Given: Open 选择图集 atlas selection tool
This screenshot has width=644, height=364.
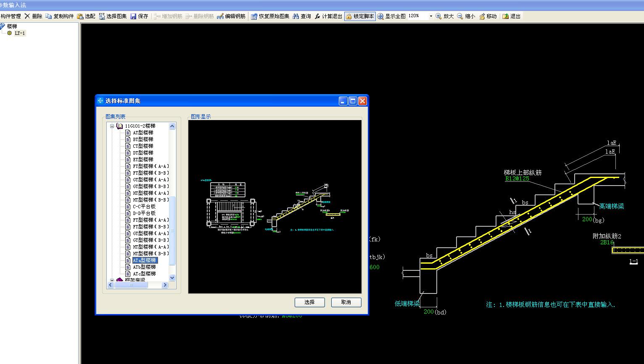Looking at the screenshot, I should [113, 16].
